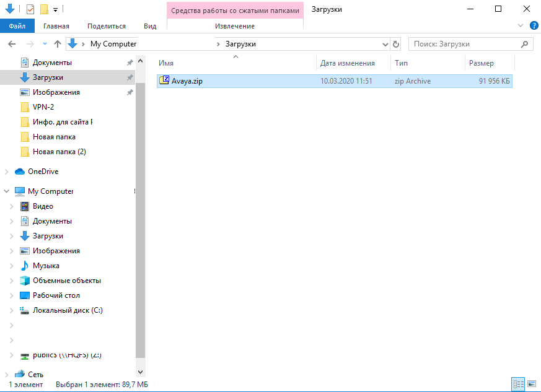
Task: Select the Avaya.zip file
Action: [335, 81]
